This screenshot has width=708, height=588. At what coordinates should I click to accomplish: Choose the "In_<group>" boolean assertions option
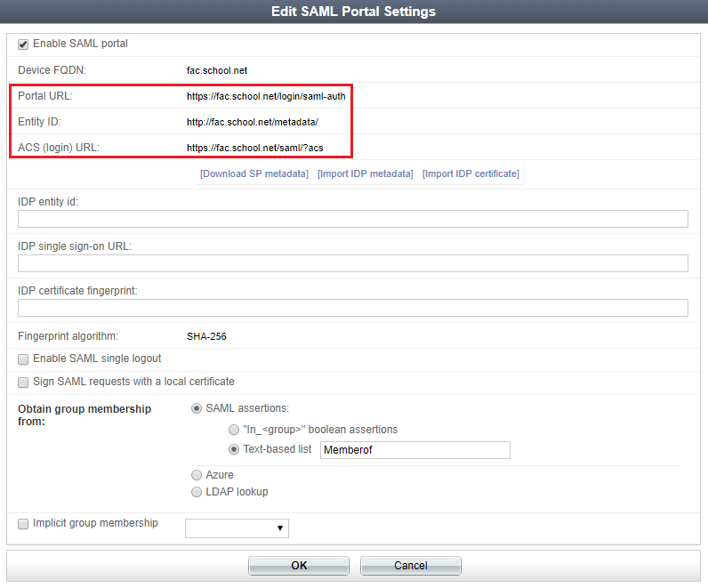point(234,430)
